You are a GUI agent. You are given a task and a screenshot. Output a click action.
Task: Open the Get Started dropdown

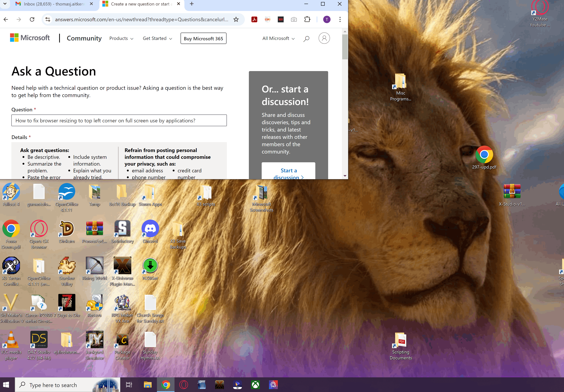[157, 38]
